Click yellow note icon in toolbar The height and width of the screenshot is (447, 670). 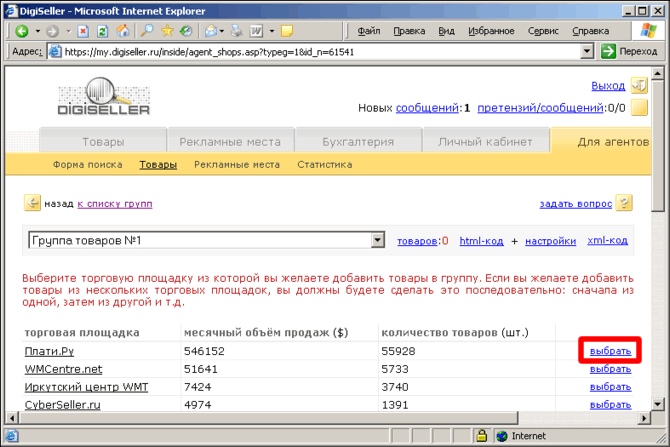[287, 31]
